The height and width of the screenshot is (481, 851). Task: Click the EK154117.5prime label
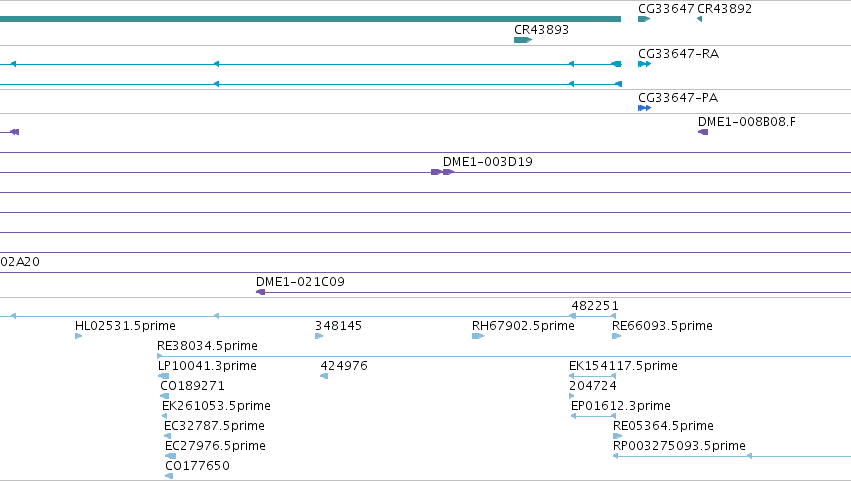[623, 366]
